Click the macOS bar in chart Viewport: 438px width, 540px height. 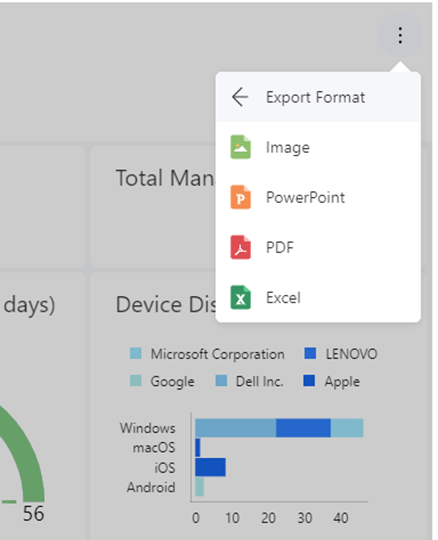point(198,448)
